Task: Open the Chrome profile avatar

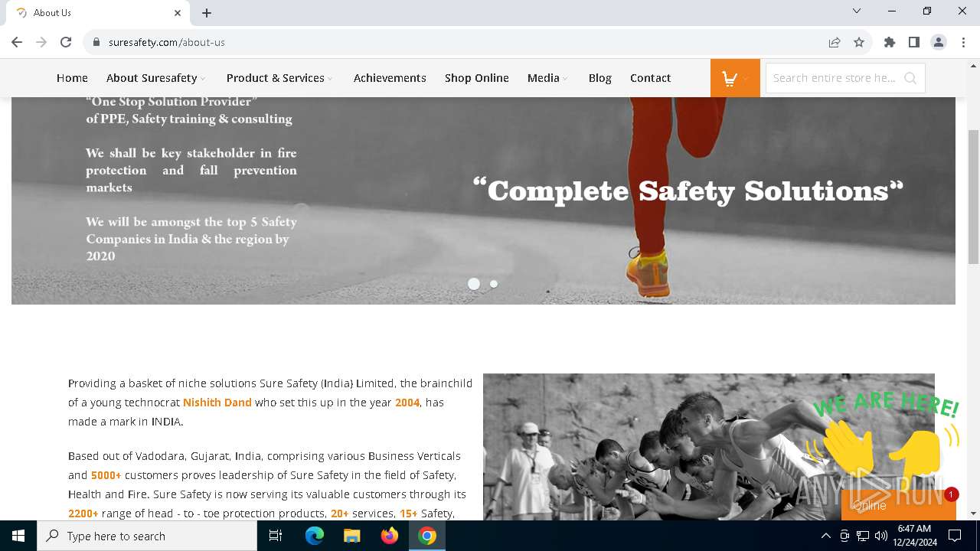Action: (939, 42)
